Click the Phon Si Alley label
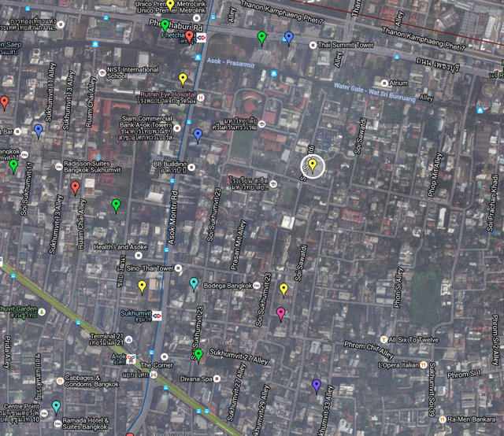The width and height of the screenshot is (504, 436). click(x=398, y=287)
